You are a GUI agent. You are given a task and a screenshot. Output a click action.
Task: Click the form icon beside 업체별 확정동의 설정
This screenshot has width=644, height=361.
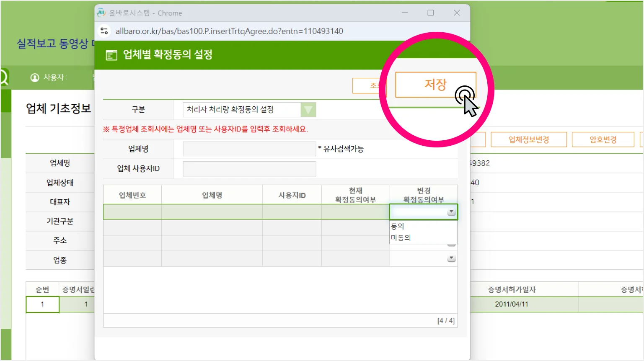(x=111, y=55)
